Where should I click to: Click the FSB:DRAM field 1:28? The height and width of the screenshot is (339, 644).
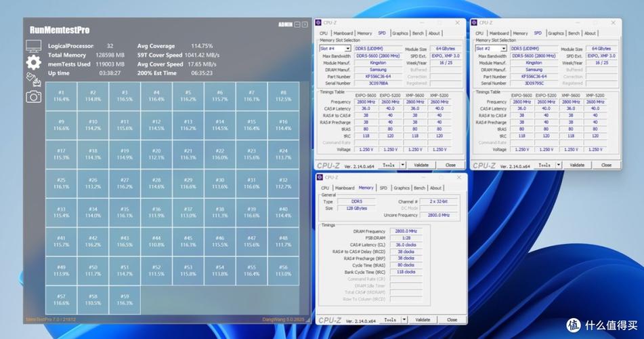[x=406, y=238]
